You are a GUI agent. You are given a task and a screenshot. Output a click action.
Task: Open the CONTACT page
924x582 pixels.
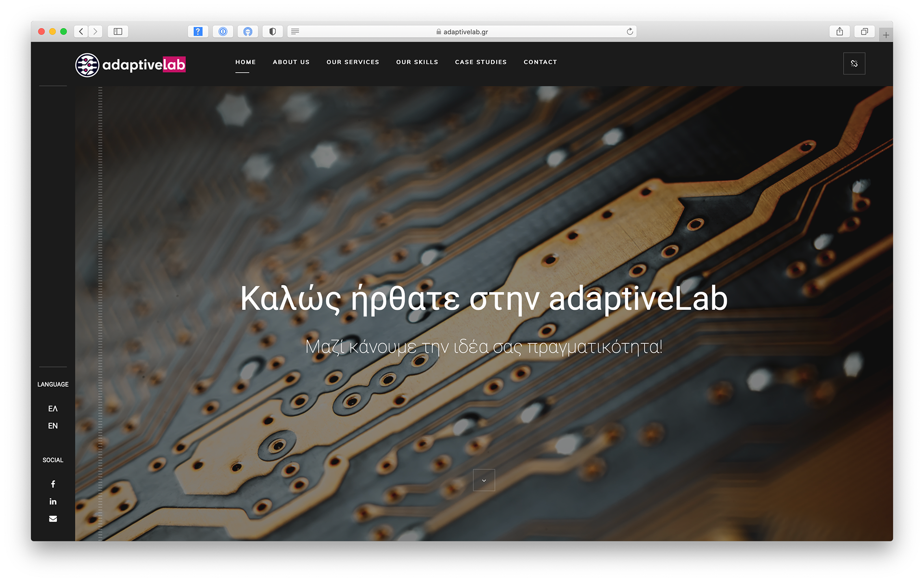[540, 62]
